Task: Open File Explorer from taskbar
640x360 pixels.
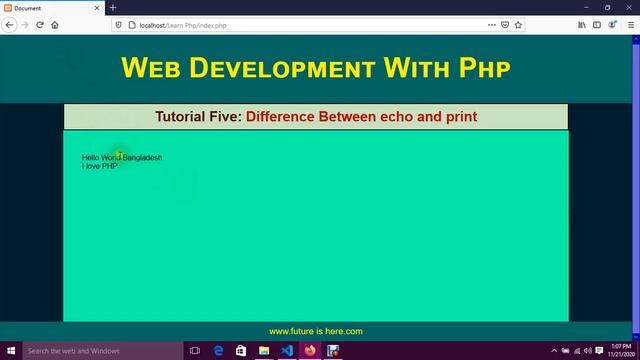Action: (264, 351)
